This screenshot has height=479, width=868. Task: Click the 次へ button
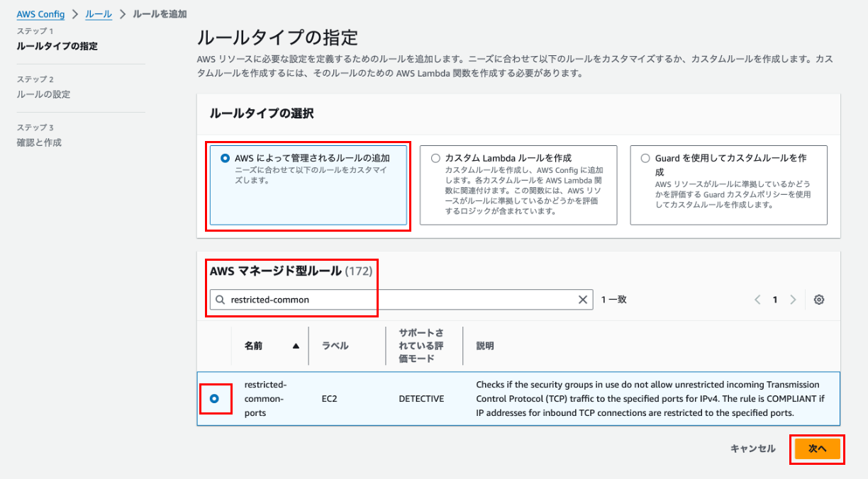tap(818, 449)
